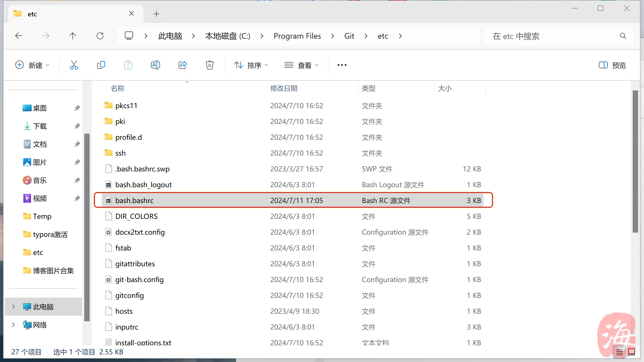Click the Copy icon in toolbar

(101, 65)
